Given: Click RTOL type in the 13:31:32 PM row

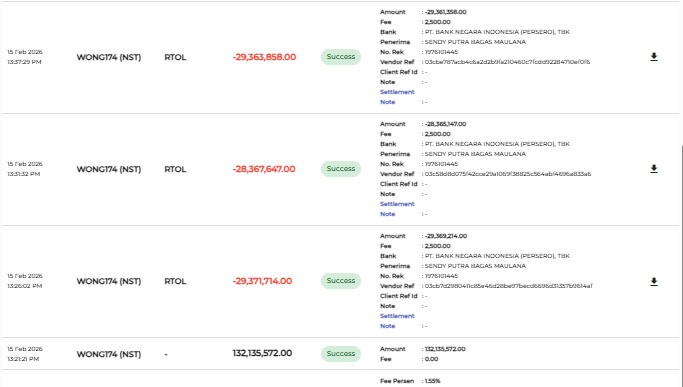Looking at the screenshot, I should coord(175,169).
